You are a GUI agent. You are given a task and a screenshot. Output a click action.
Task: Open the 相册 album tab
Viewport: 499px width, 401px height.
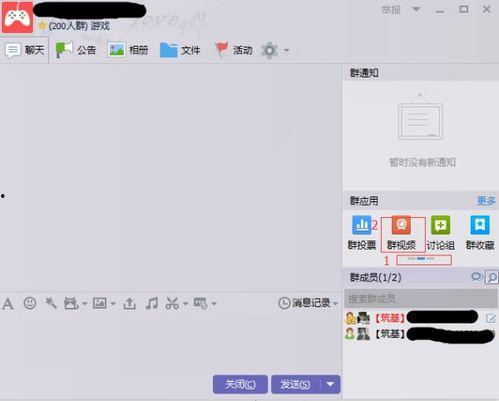[128, 50]
